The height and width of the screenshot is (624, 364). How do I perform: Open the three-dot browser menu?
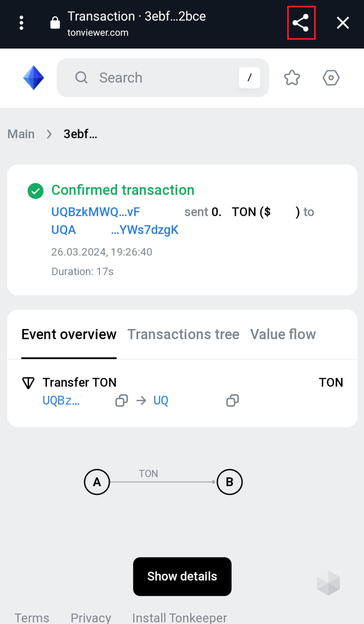coord(21,23)
